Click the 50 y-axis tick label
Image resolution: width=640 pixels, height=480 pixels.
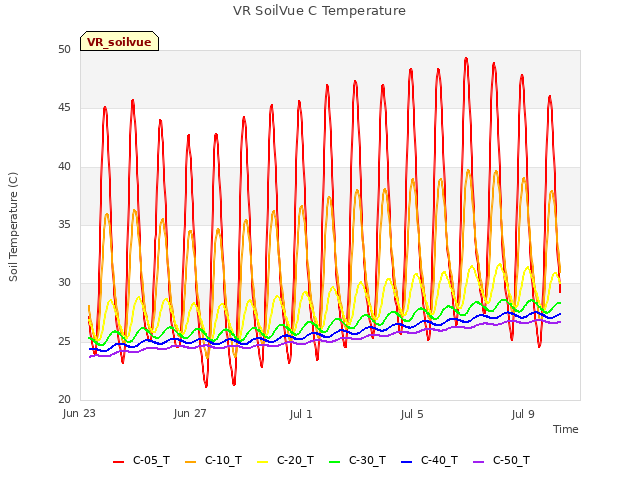[64, 49]
